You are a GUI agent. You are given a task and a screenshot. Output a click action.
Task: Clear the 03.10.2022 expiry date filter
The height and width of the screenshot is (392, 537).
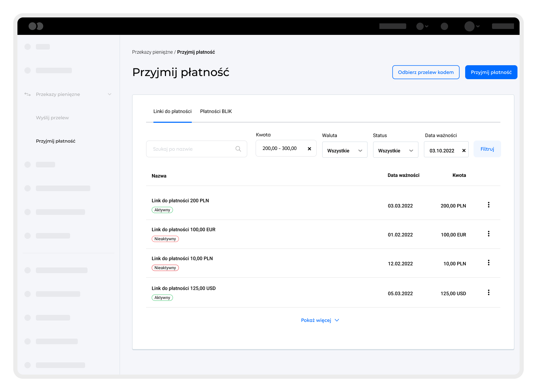tap(464, 151)
